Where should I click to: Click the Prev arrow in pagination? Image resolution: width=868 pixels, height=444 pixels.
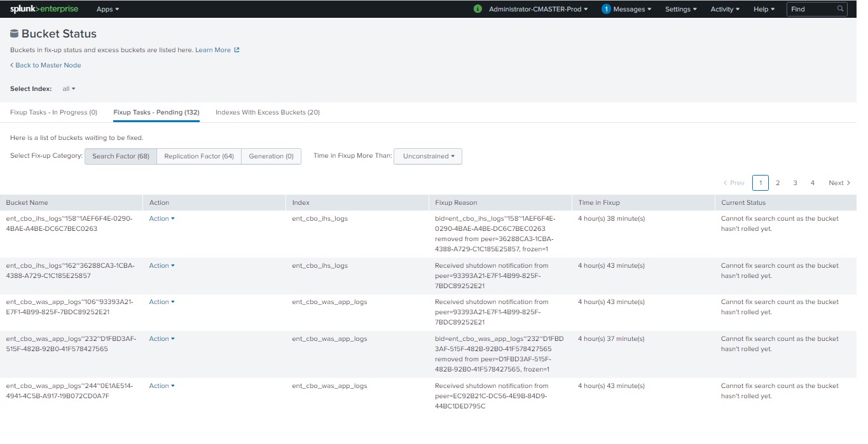coord(724,182)
